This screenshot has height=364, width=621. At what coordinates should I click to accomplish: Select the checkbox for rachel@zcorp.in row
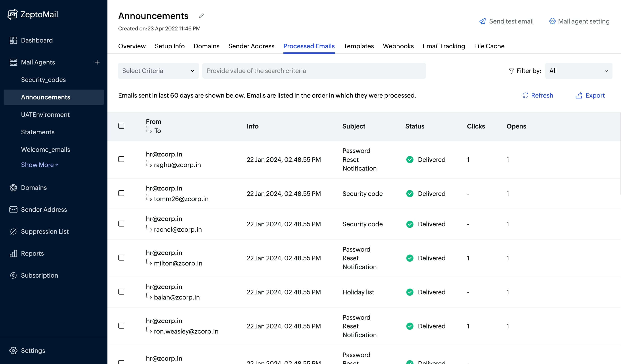(x=121, y=224)
